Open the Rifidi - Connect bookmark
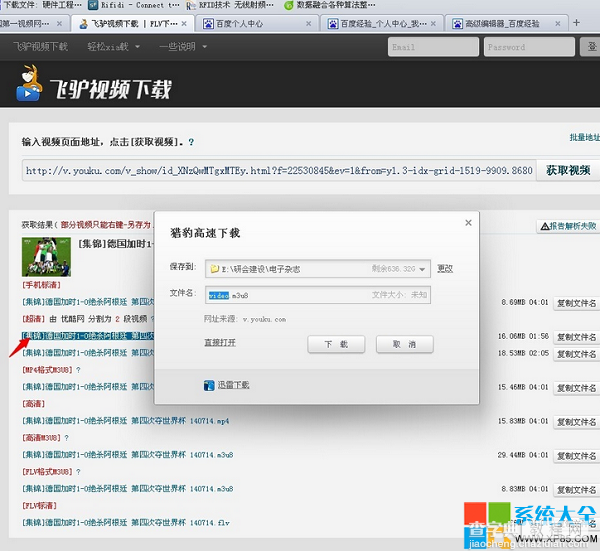Screen dimensions: 600x551 134,5
